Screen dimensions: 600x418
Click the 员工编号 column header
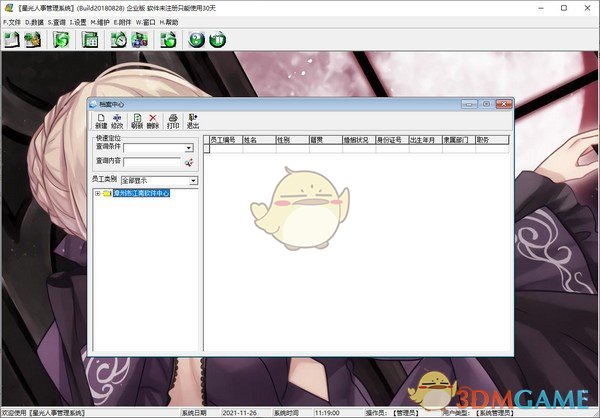click(x=226, y=140)
